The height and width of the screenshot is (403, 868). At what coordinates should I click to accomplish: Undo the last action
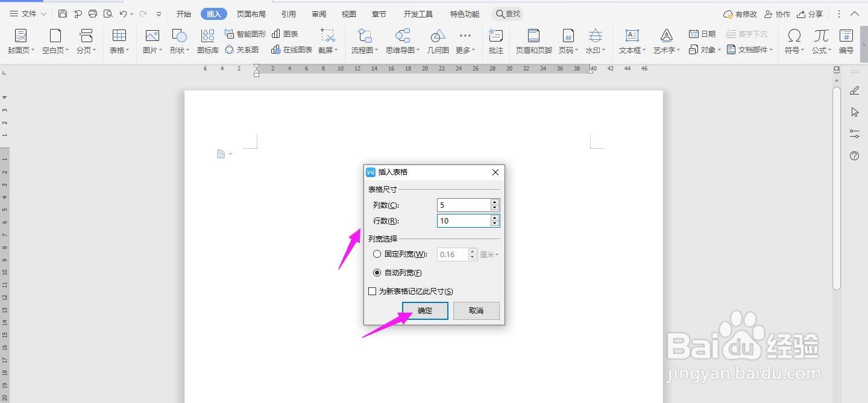[x=123, y=13]
